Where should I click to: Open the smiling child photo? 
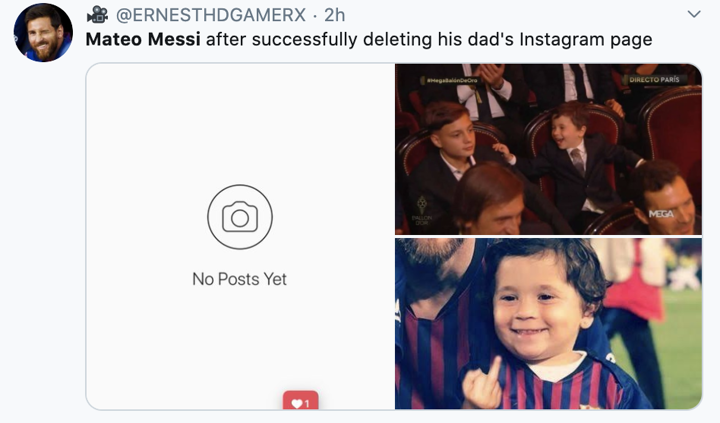tap(548, 322)
